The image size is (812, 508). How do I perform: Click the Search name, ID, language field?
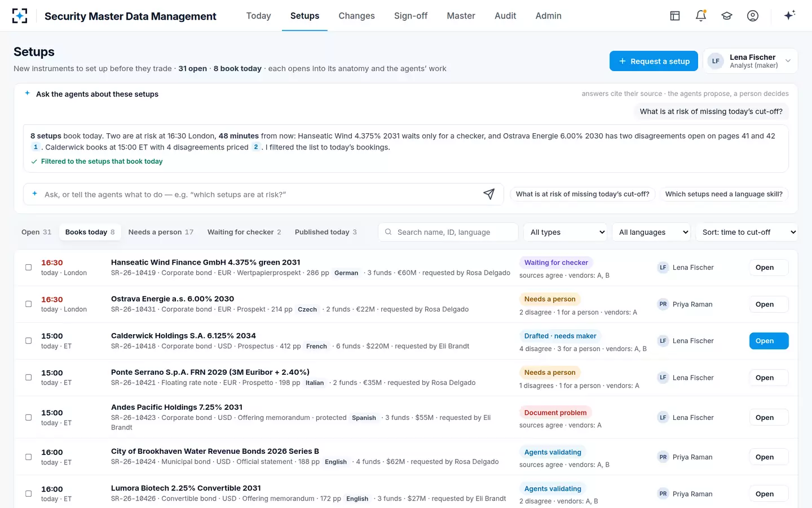(448, 232)
